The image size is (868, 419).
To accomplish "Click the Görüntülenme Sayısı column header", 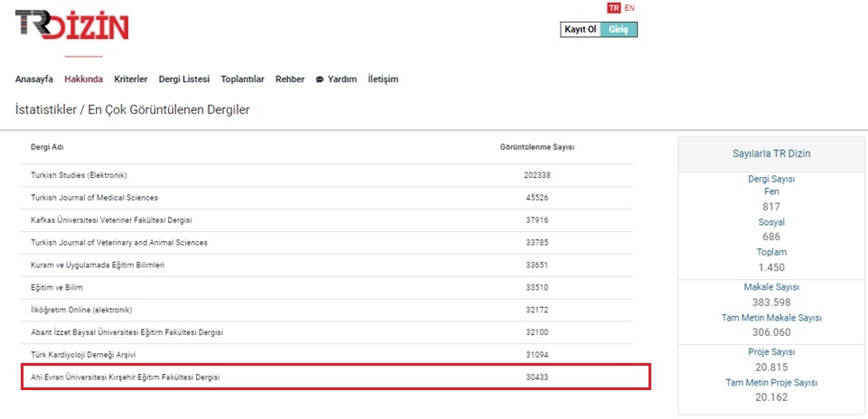I will click(537, 147).
